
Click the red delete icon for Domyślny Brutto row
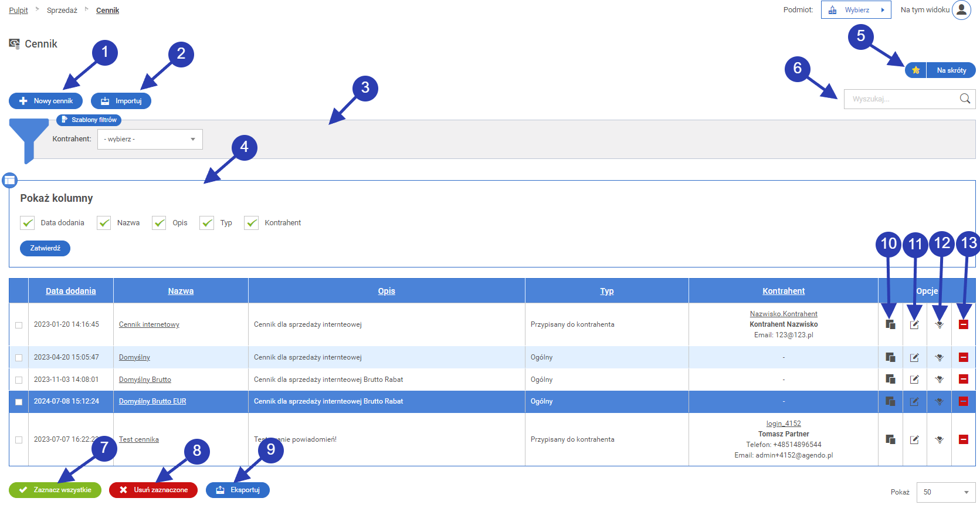tap(963, 380)
